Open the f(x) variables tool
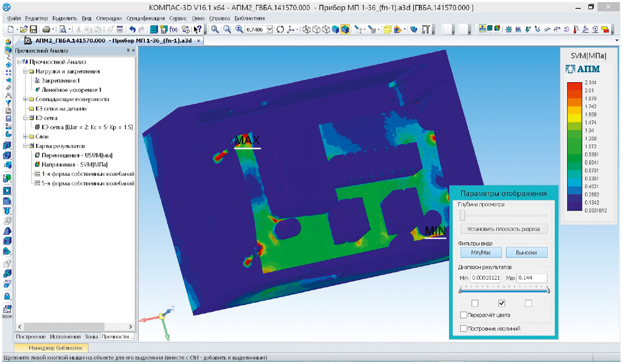Image resolution: width=623 pixels, height=364 pixels. (174, 29)
